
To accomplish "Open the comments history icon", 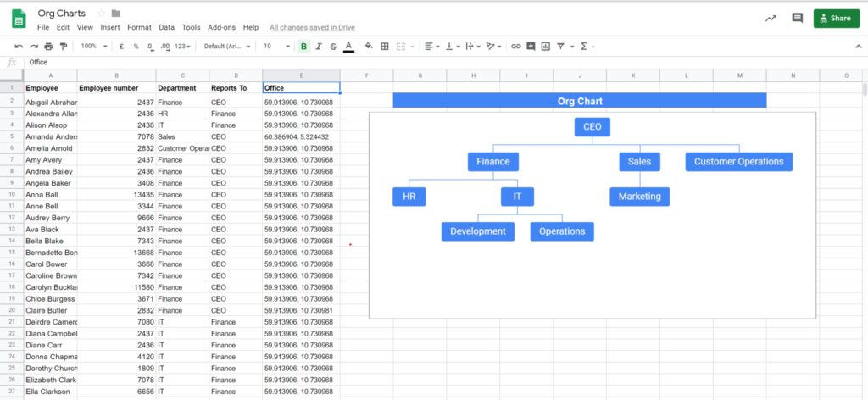I will tap(797, 18).
